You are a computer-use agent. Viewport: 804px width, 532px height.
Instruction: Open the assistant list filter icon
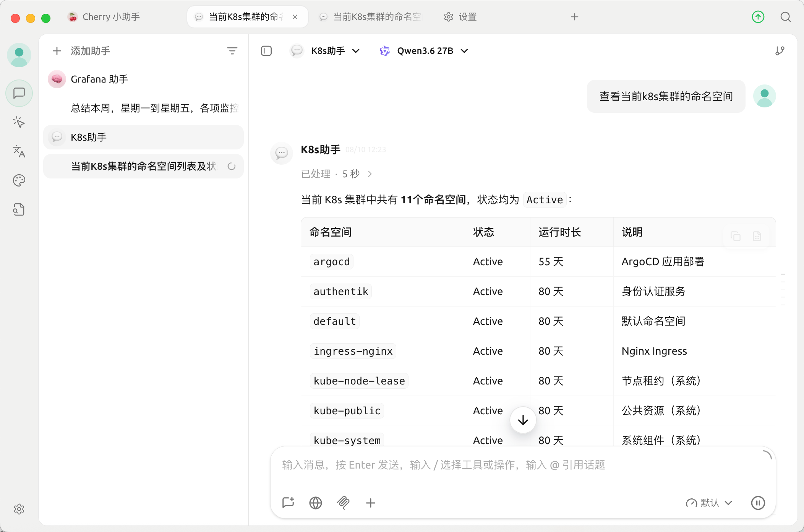click(232, 51)
